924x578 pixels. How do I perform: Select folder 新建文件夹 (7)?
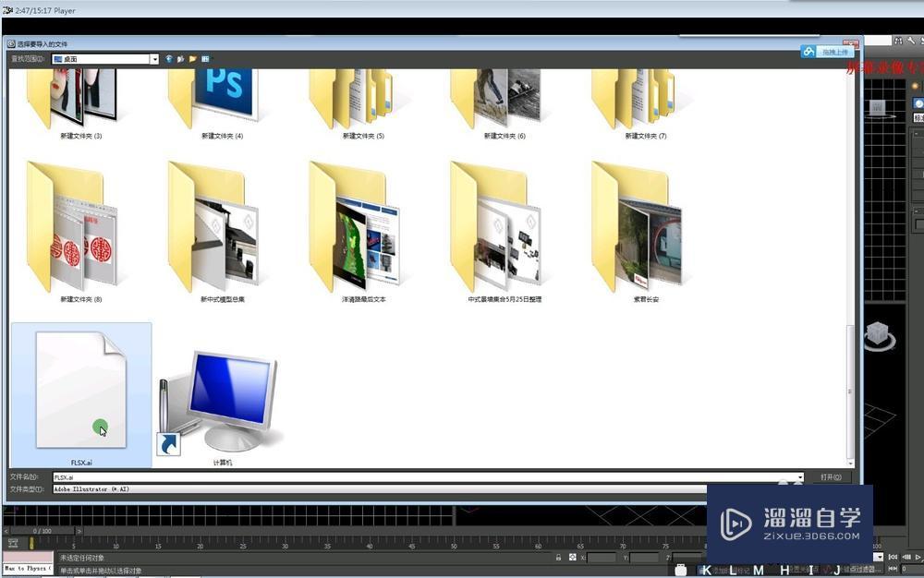(646, 104)
